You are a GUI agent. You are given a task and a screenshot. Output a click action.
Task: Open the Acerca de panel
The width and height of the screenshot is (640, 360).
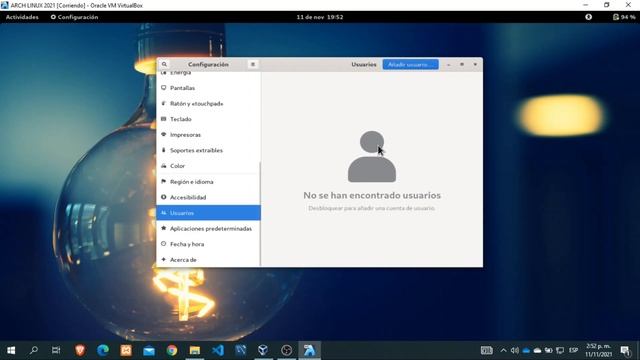[208, 259]
